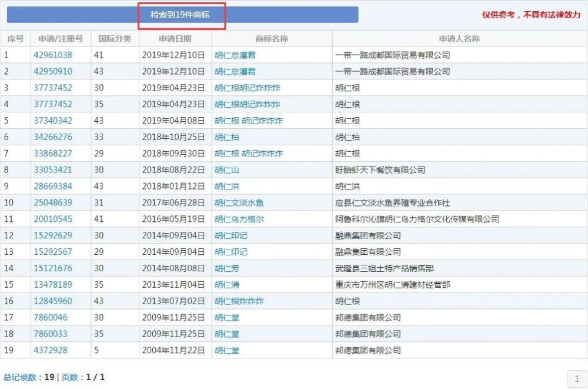Select the date 2016年05月19日
The height and width of the screenshot is (389, 588).
pyautogui.click(x=173, y=219)
